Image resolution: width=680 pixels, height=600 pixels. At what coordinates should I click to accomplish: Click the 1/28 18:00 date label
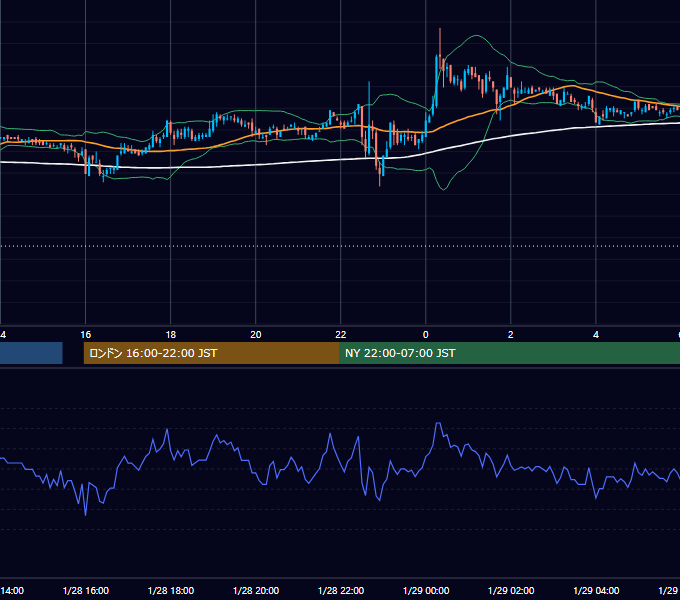171,590
